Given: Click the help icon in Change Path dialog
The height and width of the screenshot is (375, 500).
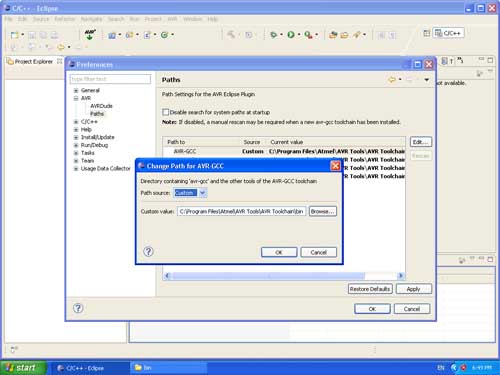Looking at the screenshot, I should [x=148, y=252].
